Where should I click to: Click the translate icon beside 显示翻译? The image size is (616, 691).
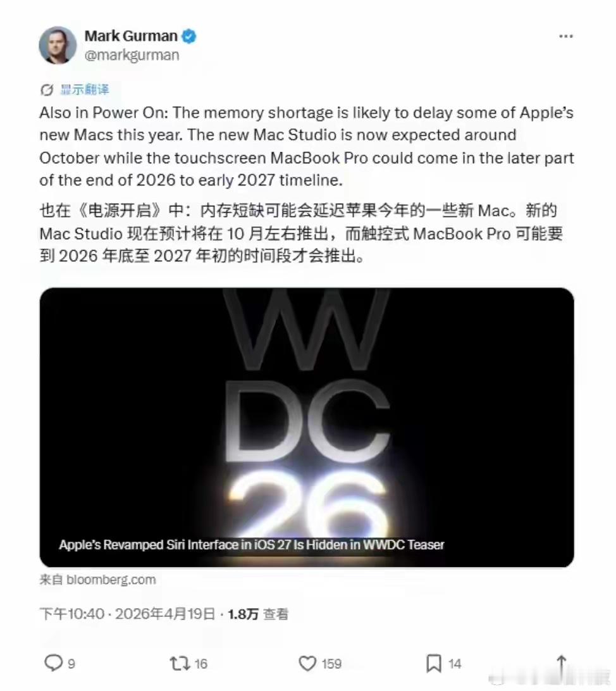pyautogui.click(x=47, y=90)
